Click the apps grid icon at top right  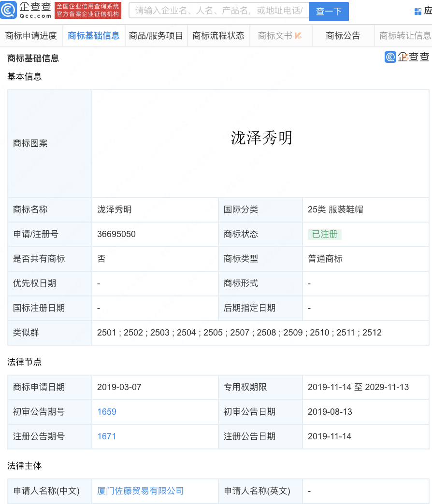[418, 12]
